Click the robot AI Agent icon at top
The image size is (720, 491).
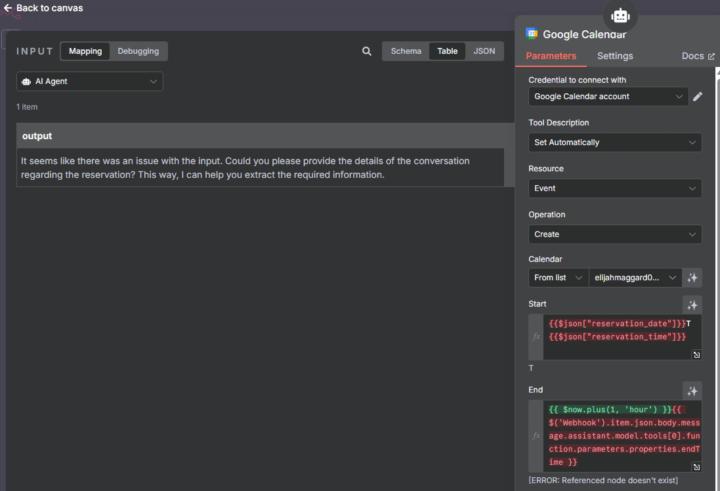(620, 15)
